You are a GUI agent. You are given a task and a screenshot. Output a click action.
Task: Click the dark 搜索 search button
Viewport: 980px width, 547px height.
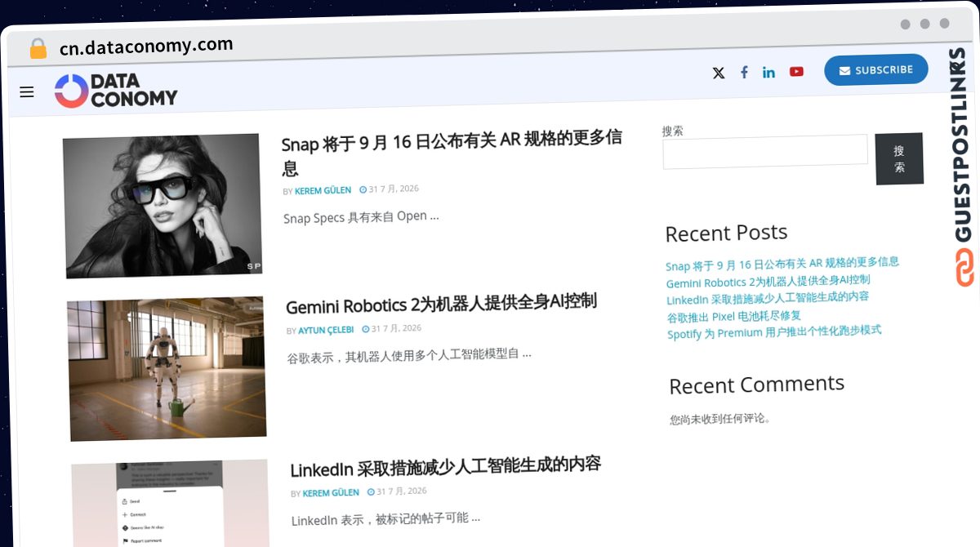(899, 158)
